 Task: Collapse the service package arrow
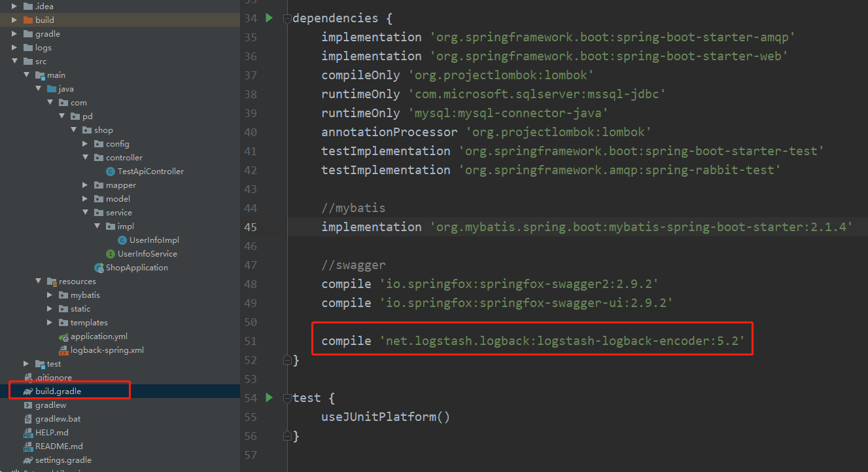pyautogui.click(x=85, y=212)
